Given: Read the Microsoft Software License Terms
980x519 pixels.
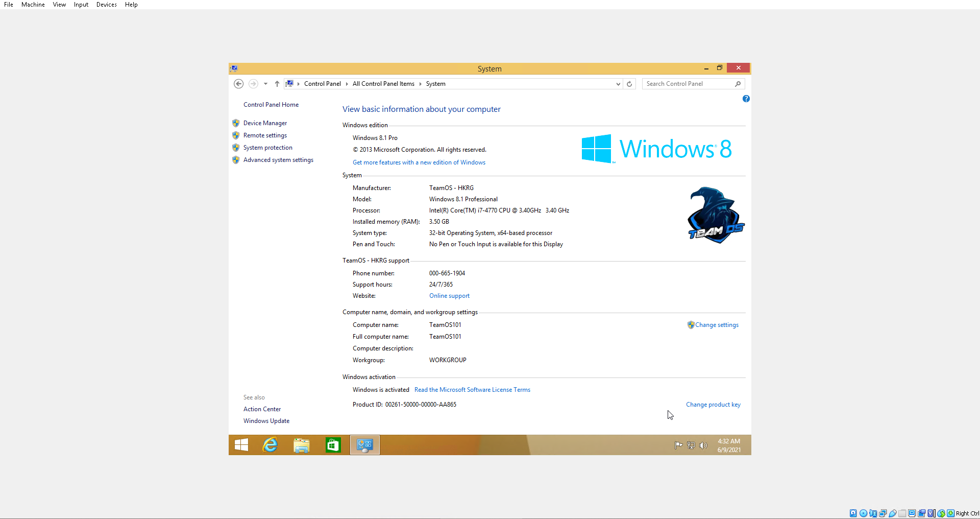Looking at the screenshot, I should (472, 390).
